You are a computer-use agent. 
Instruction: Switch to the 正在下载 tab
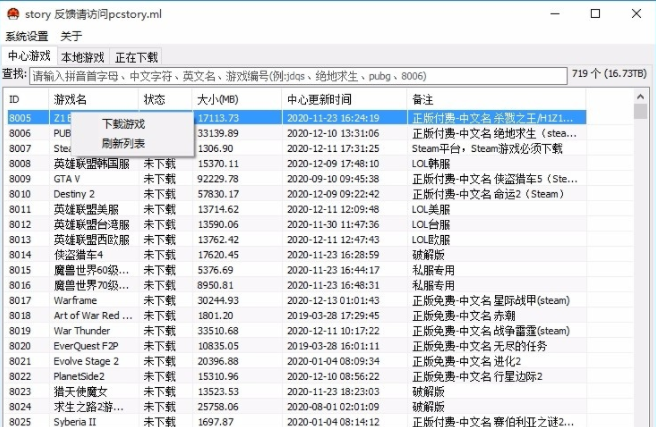coord(136,57)
